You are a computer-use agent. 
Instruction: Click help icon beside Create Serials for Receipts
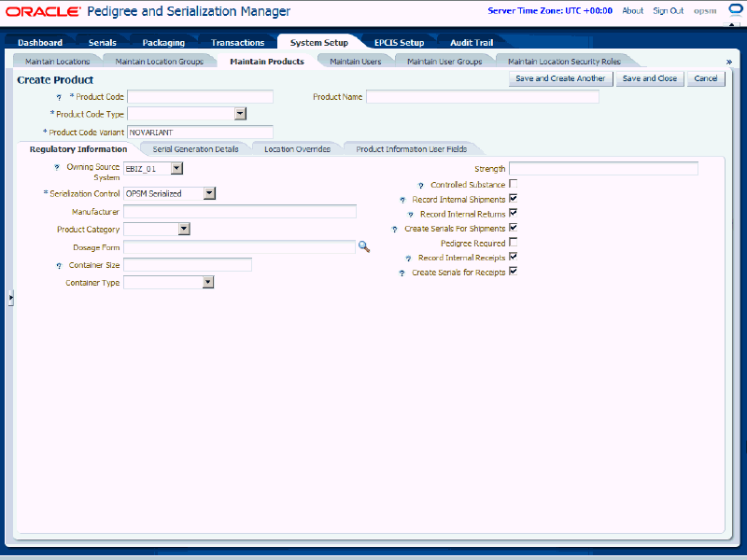click(402, 273)
